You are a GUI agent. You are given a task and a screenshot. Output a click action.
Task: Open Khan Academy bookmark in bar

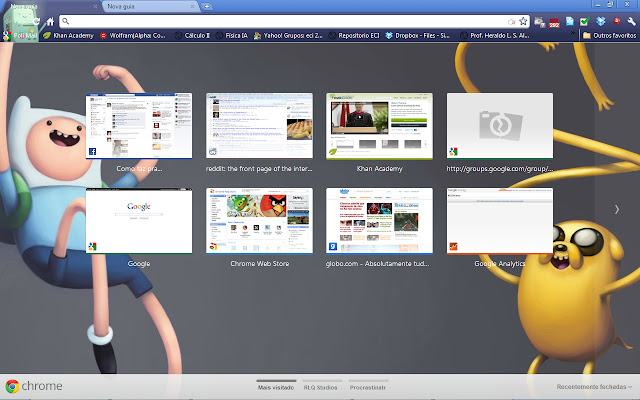pyautogui.click(x=69, y=36)
